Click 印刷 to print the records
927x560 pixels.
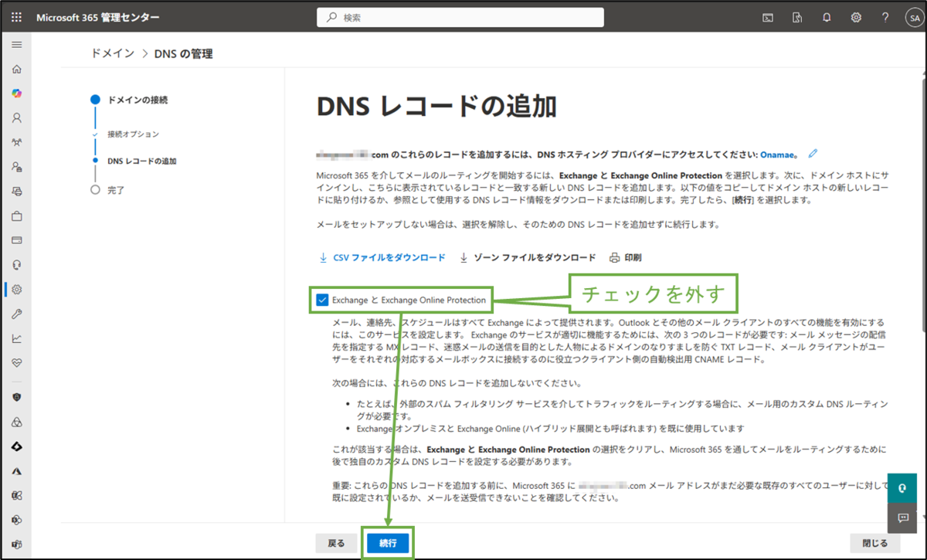pyautogui.click(x=626, y=257)
